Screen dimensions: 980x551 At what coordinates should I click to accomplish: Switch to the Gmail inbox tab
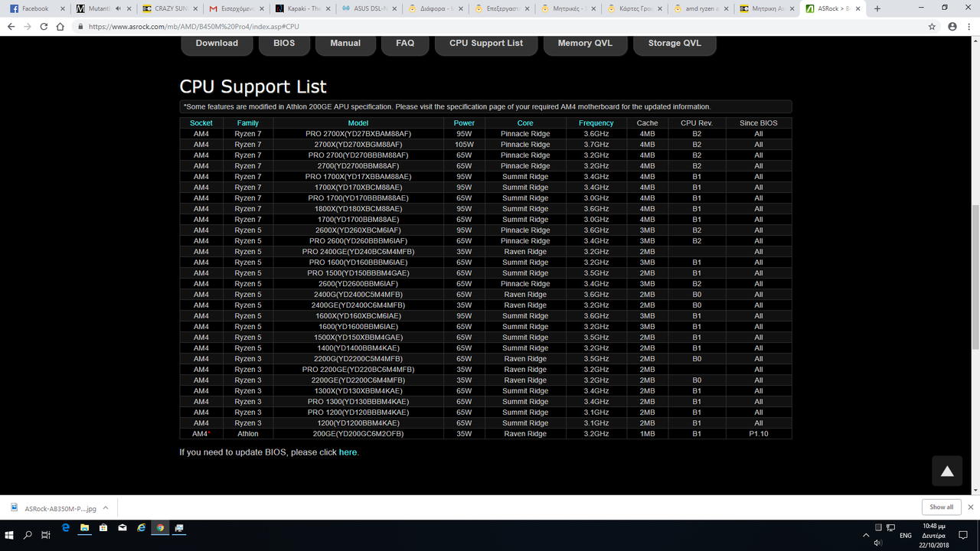point(236,8)
